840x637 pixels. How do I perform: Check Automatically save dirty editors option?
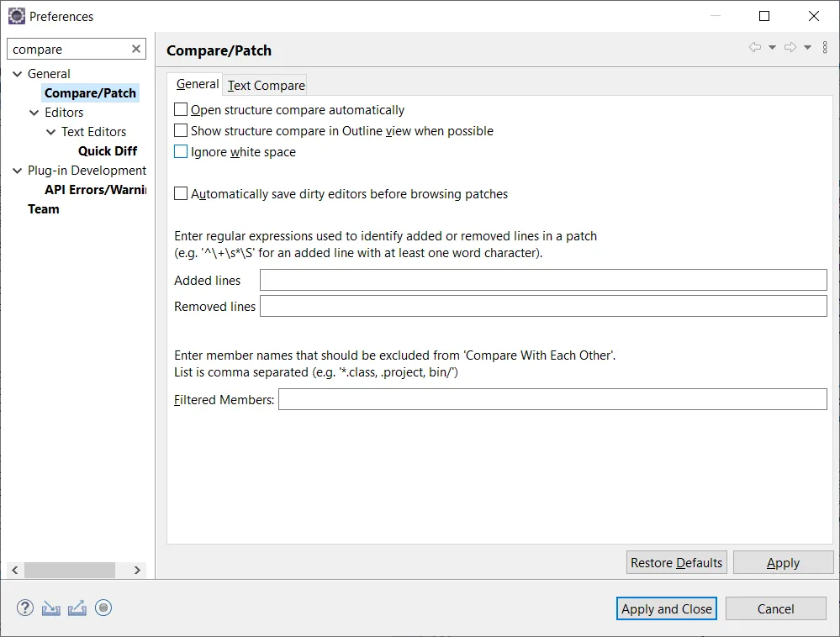tap(181, 194)
